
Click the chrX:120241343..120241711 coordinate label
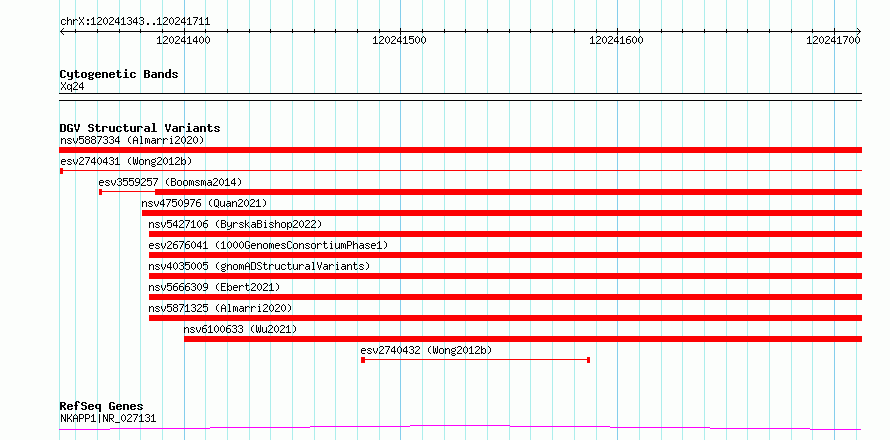click(x=135, y=22)
